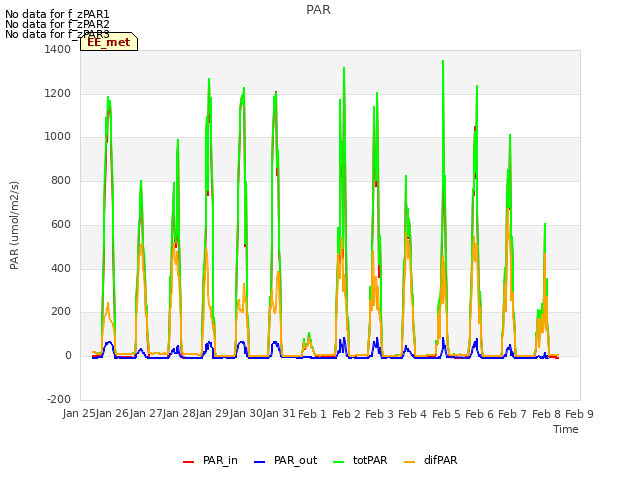Click the Feb 6 x-axis tick label
The image size is (640, 480).
[480, 414]
